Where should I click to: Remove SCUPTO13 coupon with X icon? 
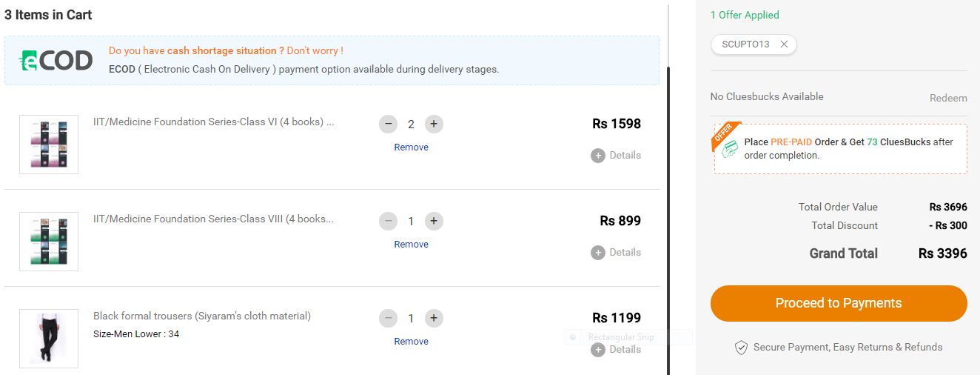point(784,44)
